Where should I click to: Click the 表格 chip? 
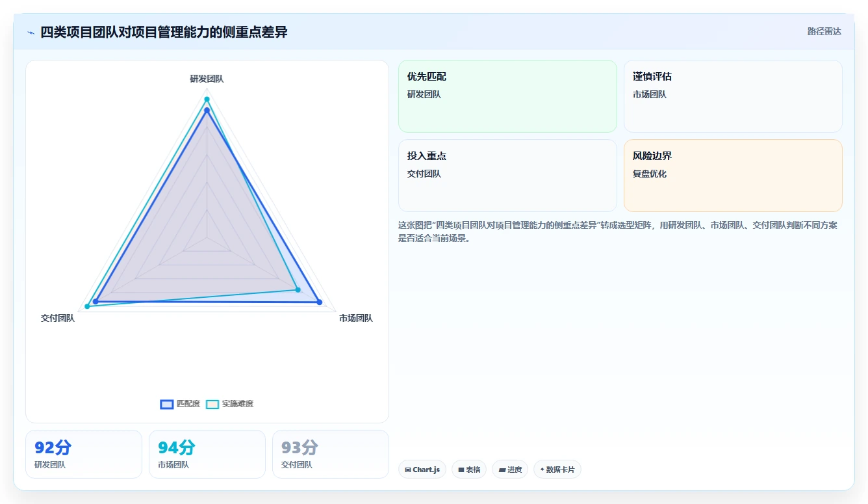(469, 470)
